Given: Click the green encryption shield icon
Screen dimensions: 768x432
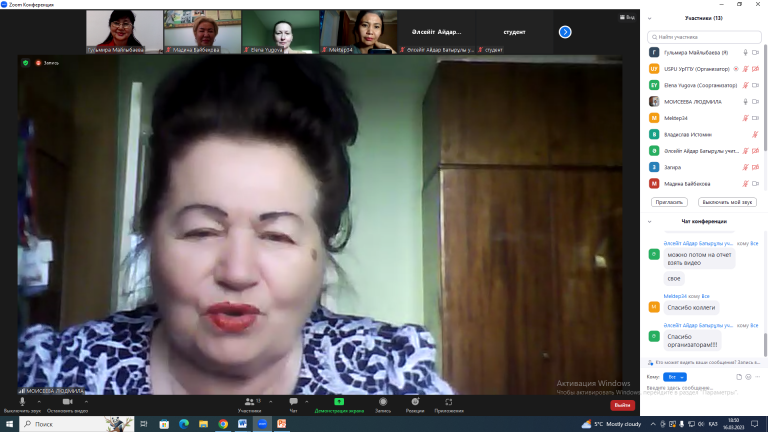Looking at the screenshot, I should (x=26, y=62).
